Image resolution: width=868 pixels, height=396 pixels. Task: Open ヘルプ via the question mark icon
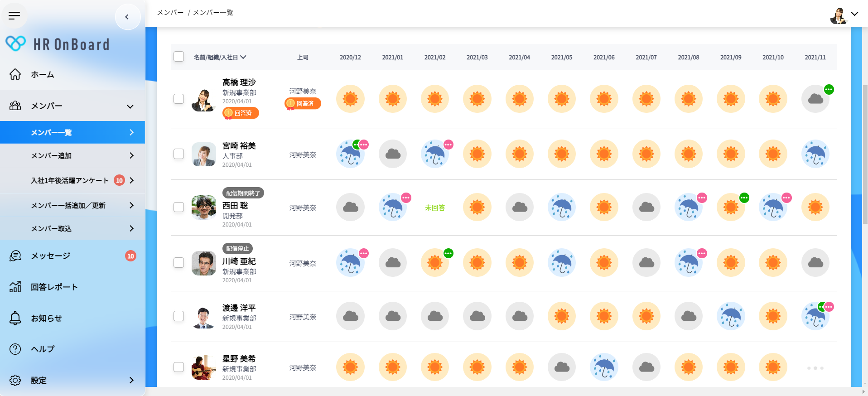pyautogui.click(x=15, y=349)
